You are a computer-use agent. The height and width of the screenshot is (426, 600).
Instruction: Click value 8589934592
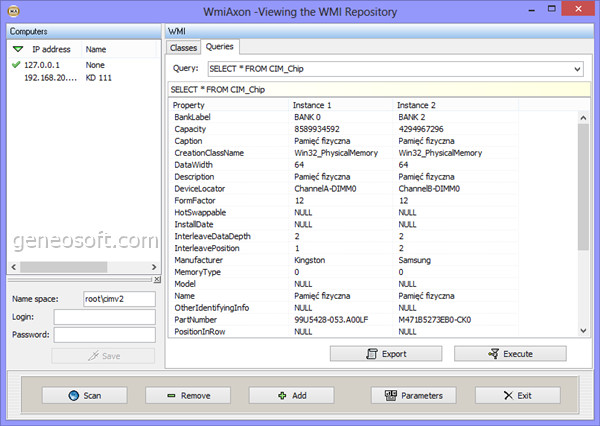pyautogui.click(x=317, y=129)
